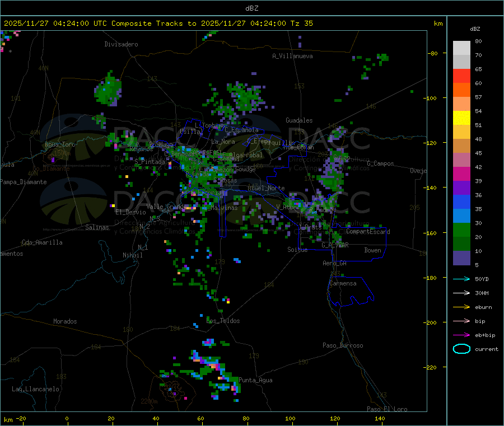
Task: Click the 'Punta_Agua' map label
Action: click(255, 380)
